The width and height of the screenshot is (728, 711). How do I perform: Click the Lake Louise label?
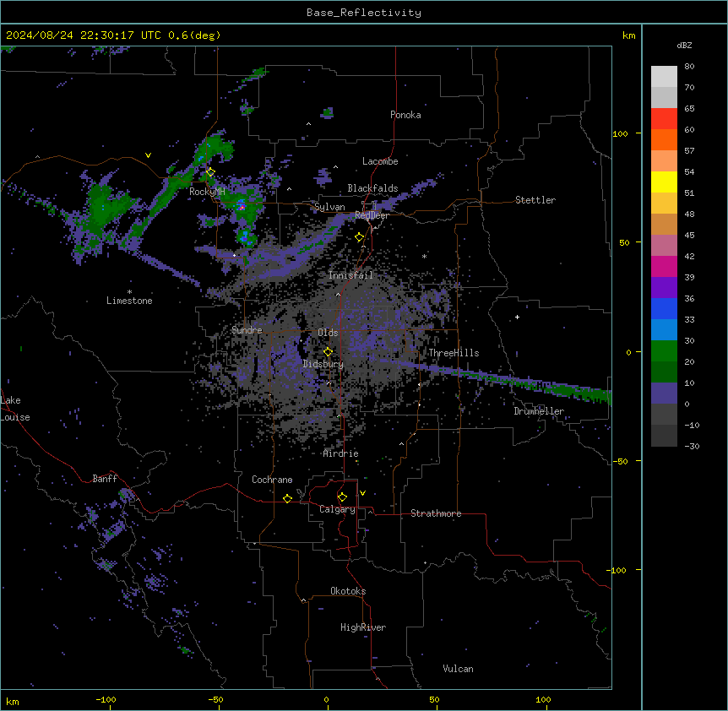click(15, 409)
